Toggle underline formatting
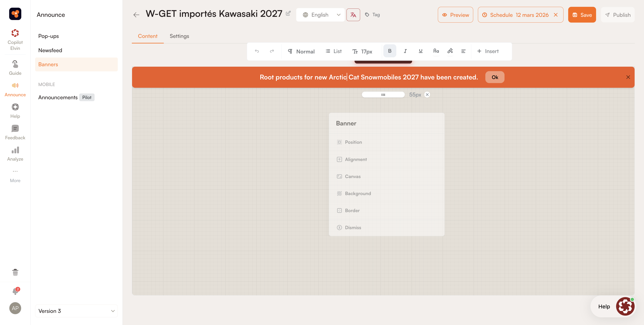 tap(421, 51)
